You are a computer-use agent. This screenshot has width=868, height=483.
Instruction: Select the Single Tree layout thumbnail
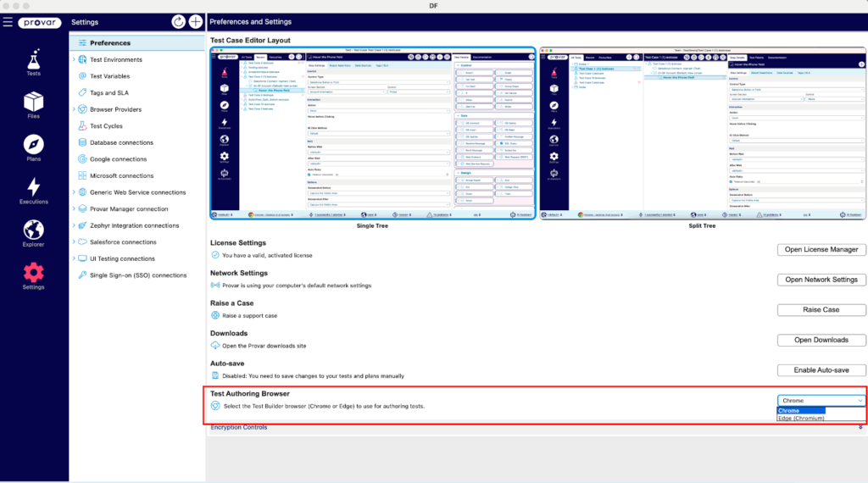point(373,133)
